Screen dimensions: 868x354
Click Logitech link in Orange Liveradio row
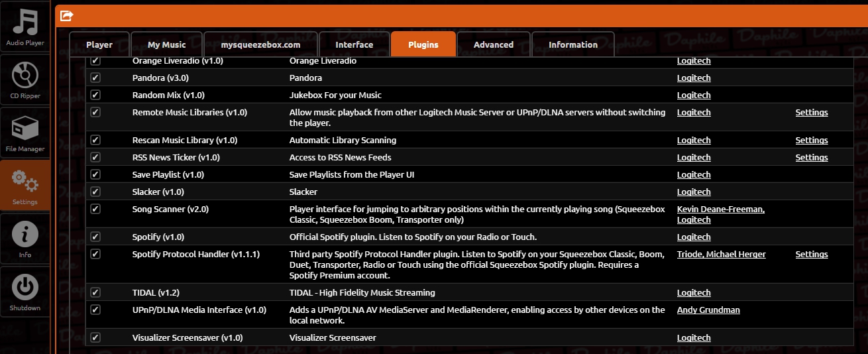tap(694, 61)
